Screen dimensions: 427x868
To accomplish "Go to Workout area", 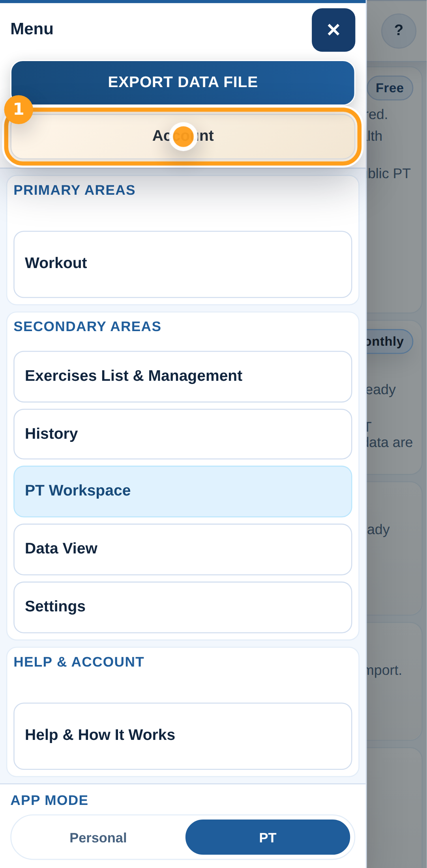I will 183,264.
